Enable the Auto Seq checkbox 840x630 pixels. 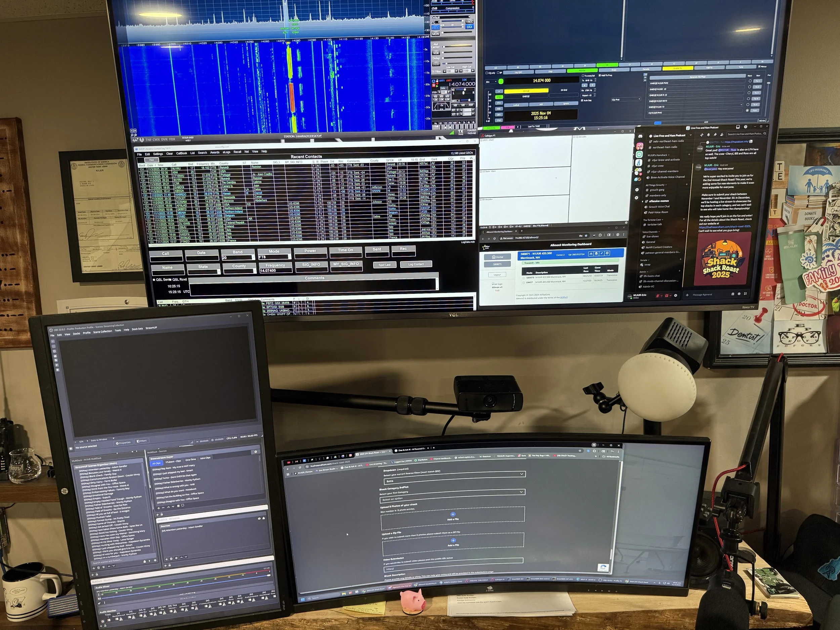click(583, 101)
